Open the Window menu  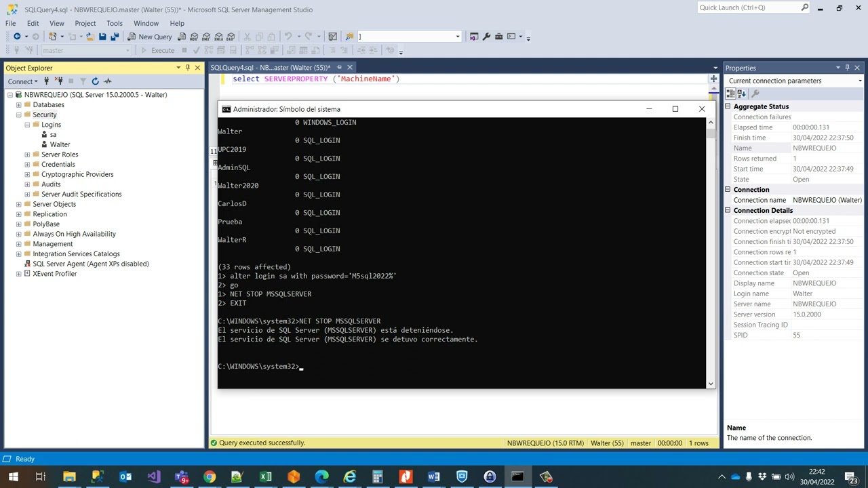click(x=146, y=23)
